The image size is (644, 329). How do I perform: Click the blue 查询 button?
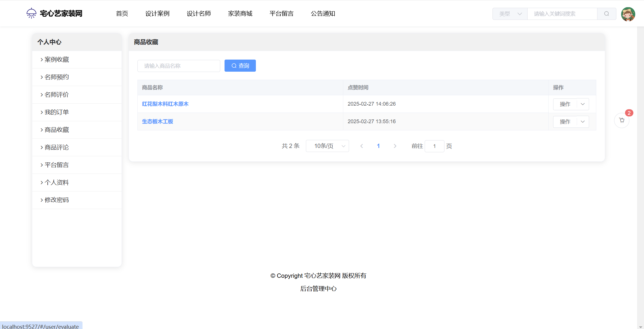coord(240,66)
